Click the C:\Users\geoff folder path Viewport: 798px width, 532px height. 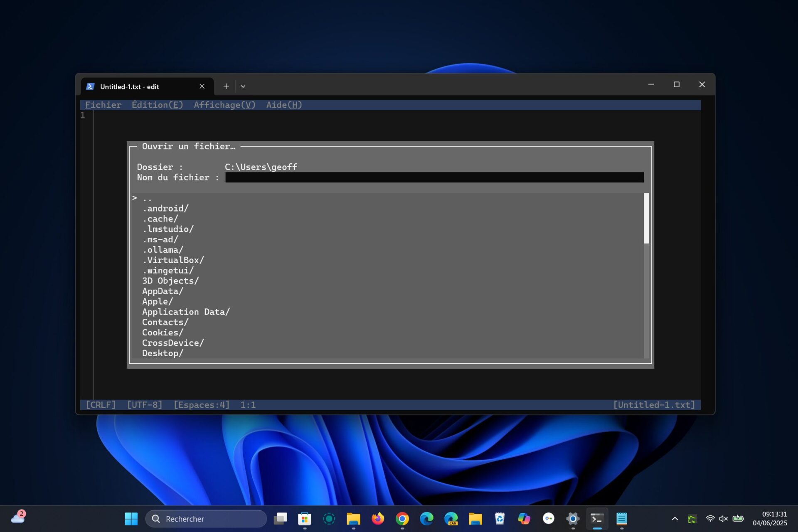coord(261,167)
